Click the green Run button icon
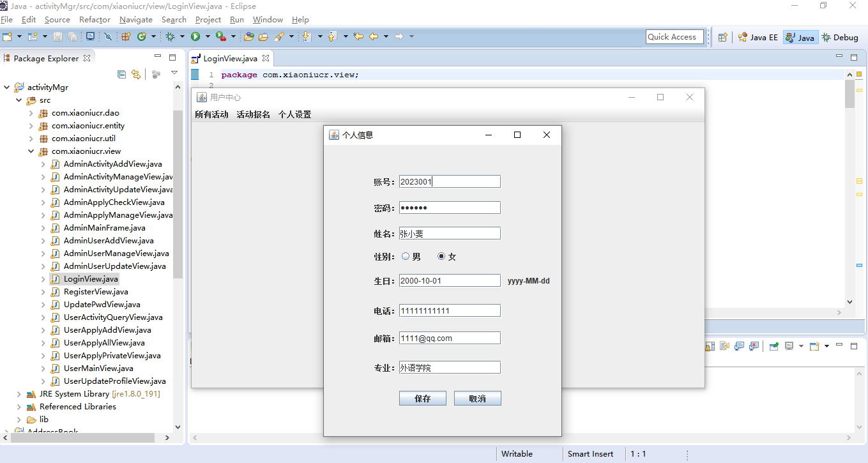The image size is (868, 463). [x=195, y=36]
